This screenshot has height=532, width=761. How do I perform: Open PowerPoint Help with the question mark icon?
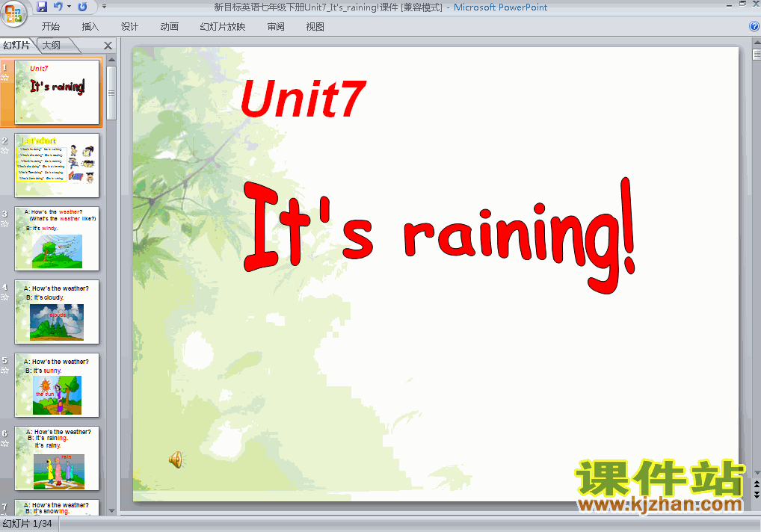754,27
